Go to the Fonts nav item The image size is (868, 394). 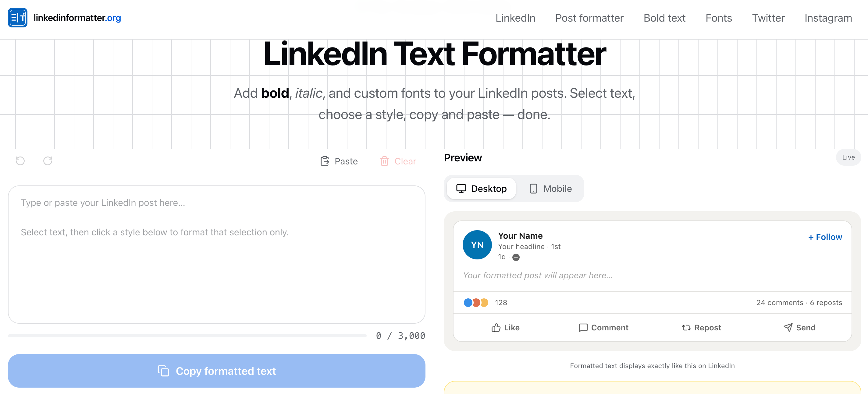click(x=718, y=18)
